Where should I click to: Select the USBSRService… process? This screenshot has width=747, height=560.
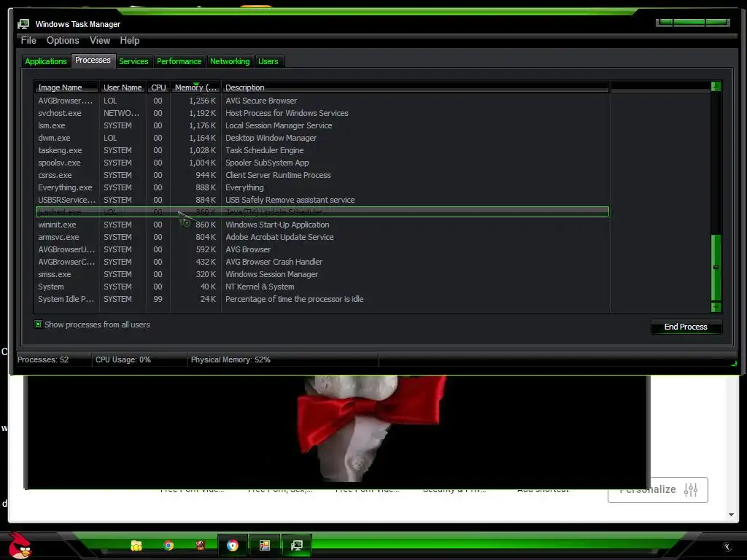[x=322, y=200]
